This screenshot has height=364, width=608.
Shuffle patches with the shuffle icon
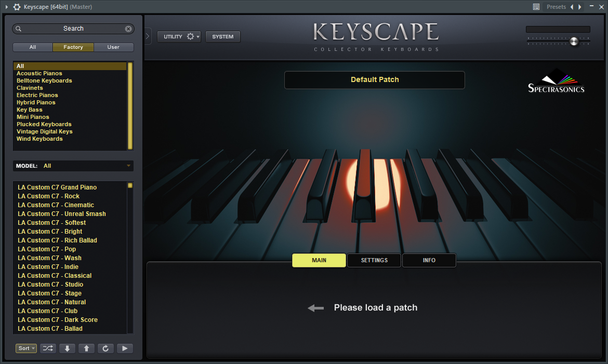48,348
